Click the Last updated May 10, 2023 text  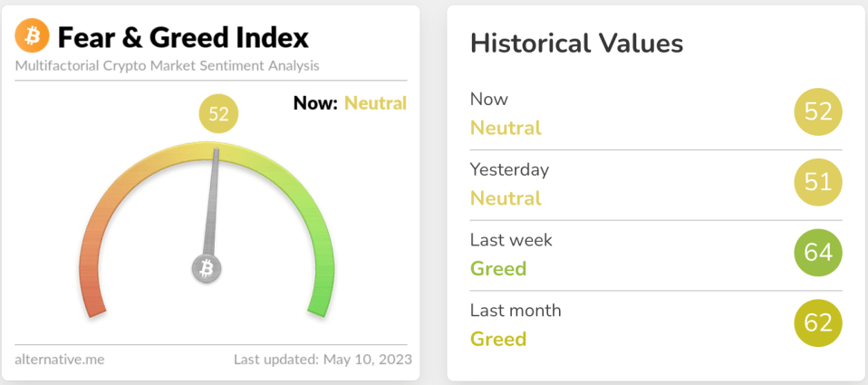(x=320, y=360)
